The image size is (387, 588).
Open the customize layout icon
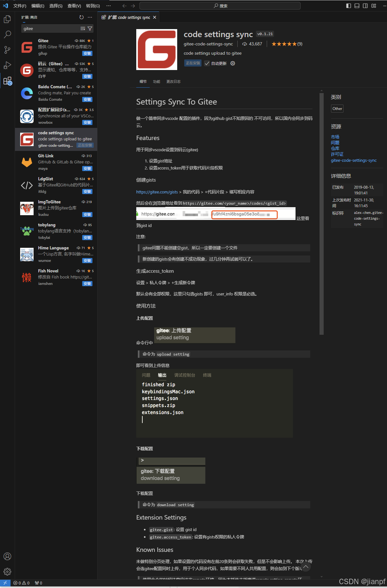pyautogui.click(x=374, y=6)
